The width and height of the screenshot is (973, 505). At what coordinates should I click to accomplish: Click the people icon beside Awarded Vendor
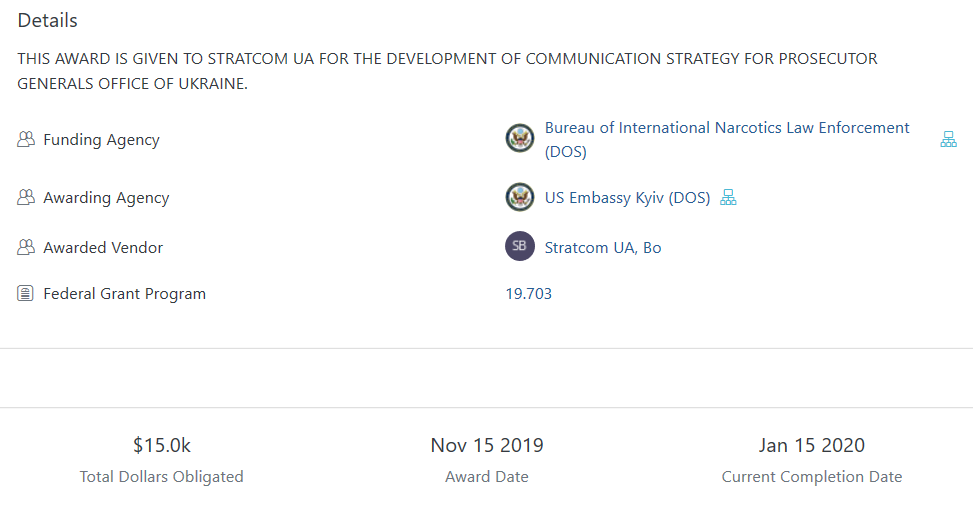point(26,248)
